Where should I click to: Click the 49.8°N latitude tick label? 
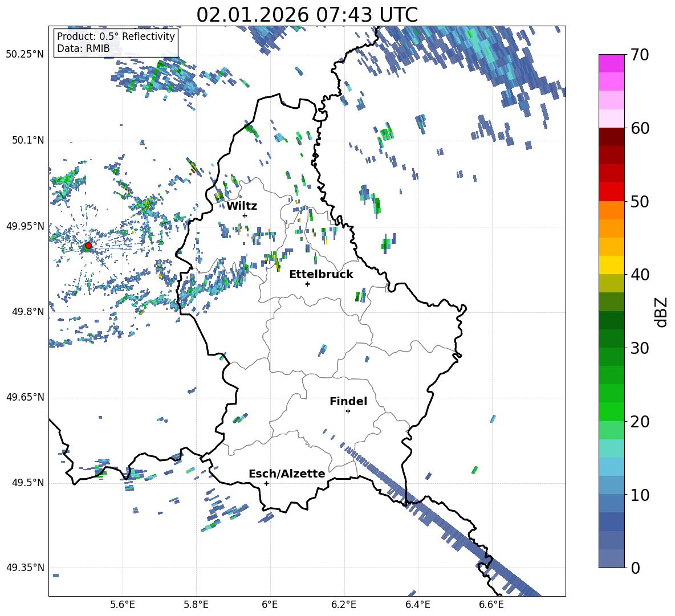click(x=27, y=312)
